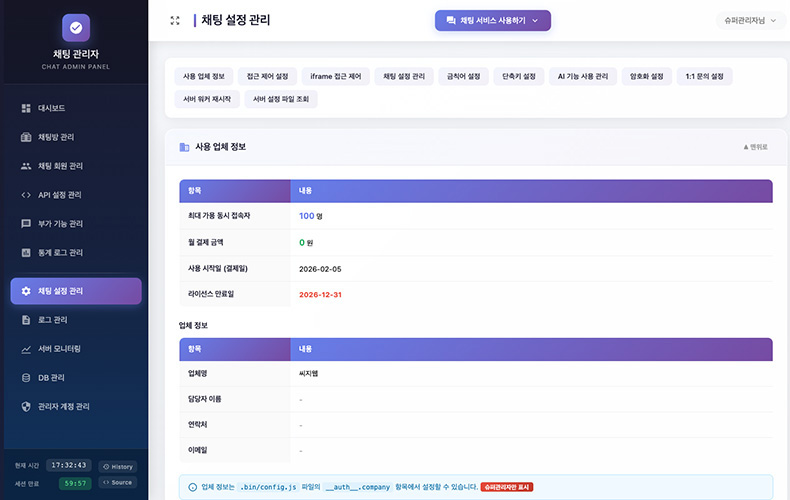
Task: Click the 연락처 row label
Action: click(198, 424)
